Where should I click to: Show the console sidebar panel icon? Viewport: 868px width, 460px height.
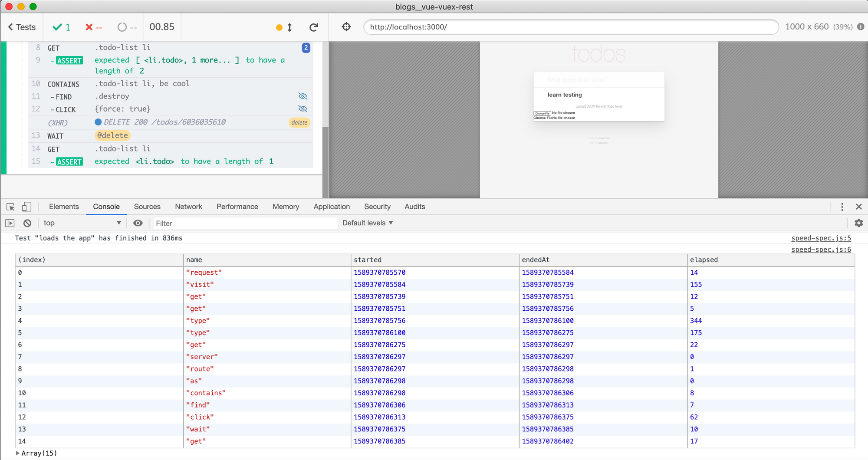pyautogui.click(x=10, y=223)
